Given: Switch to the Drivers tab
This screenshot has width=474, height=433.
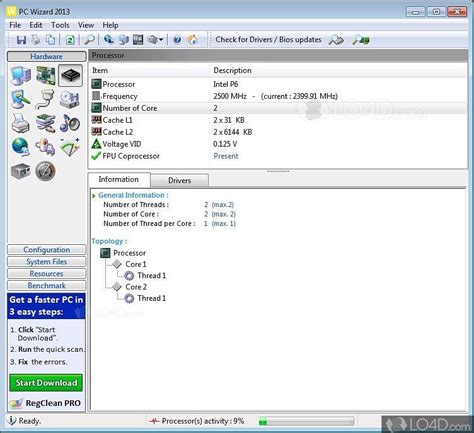Looking at the screenshot, I should 180,180.
